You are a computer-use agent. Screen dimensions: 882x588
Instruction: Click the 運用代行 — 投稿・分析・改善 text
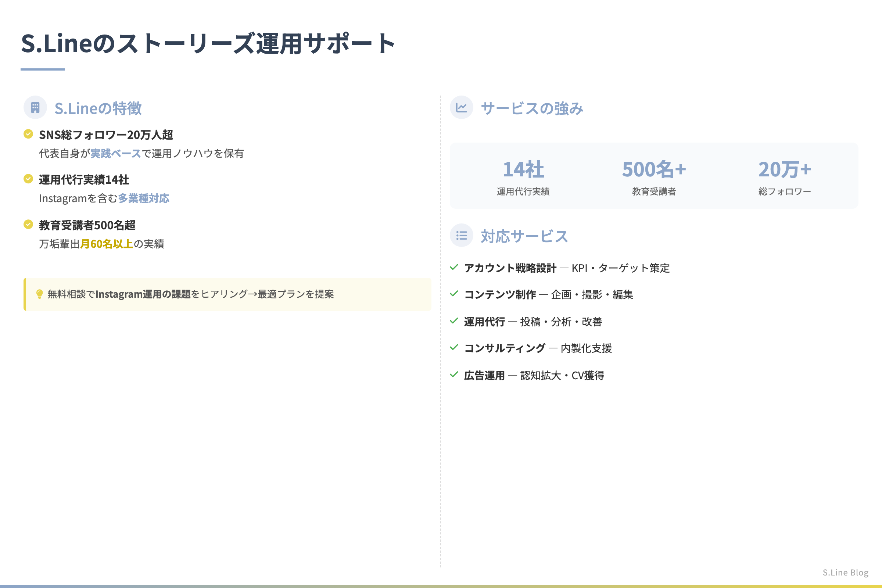point(533,321)
